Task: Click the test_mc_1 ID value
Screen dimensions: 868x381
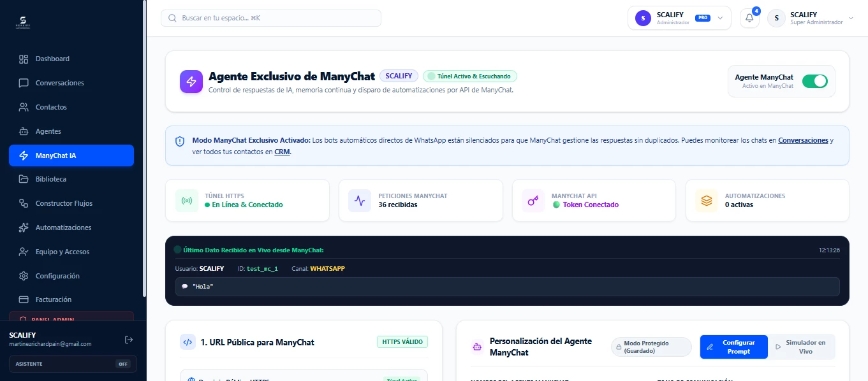Action: 262,269
